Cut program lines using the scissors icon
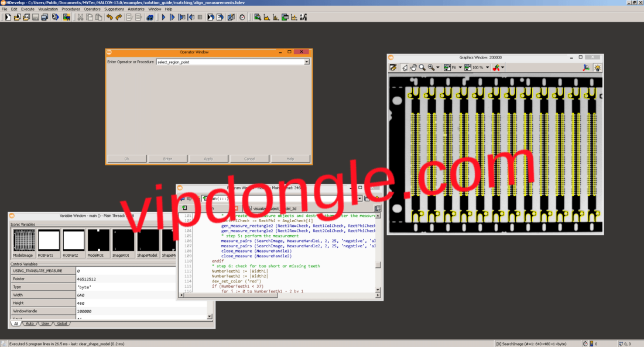Image resolution: width=644 pixels, height=347 pixels. pos(80,17)
